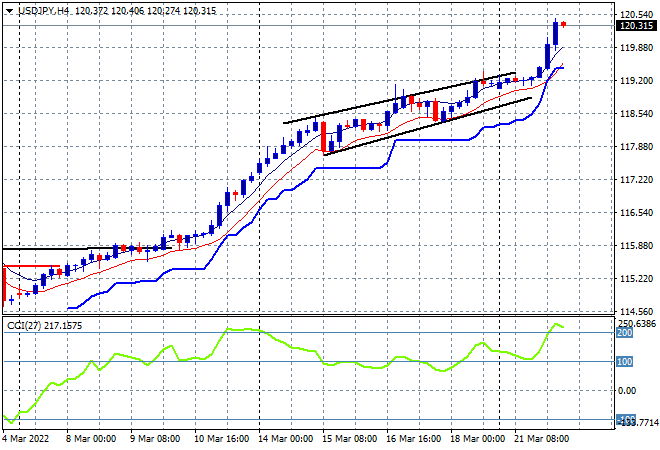Select the CCI 0.00 level label
This screenshot has height=450, width=660.
point(627,391)
